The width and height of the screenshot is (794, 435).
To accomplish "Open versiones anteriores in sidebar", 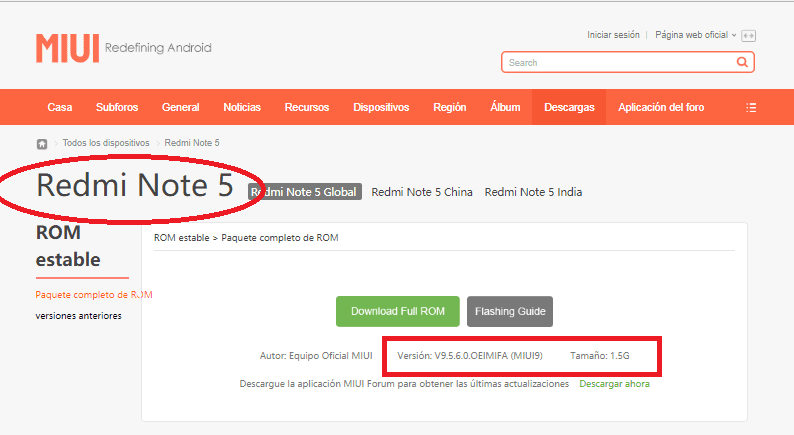I will coord(78,315).
